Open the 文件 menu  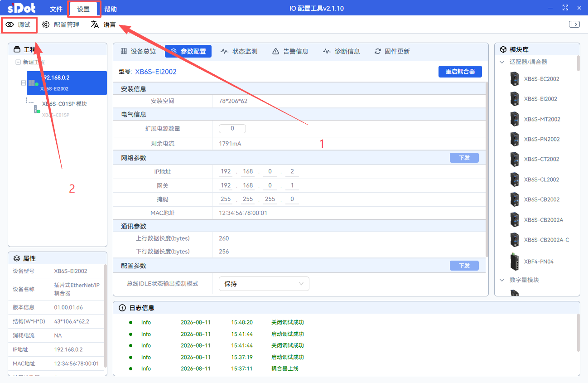pos(56,9)
